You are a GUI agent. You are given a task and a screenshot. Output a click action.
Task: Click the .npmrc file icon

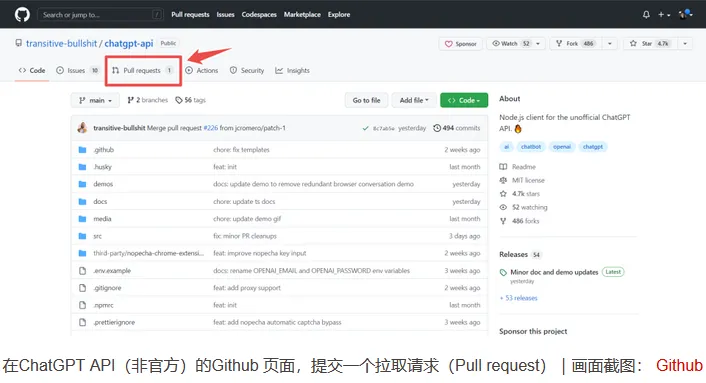pyautogui.click(x=82, y=305)
